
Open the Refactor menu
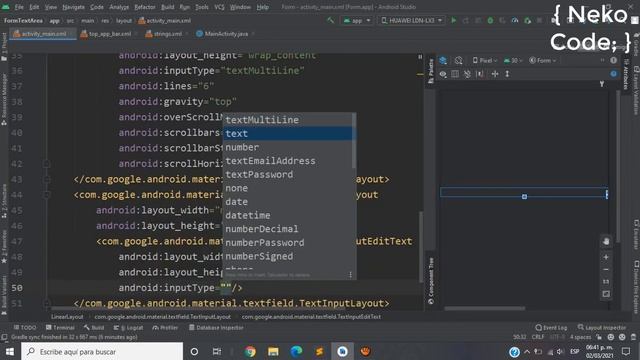[145, 7]
